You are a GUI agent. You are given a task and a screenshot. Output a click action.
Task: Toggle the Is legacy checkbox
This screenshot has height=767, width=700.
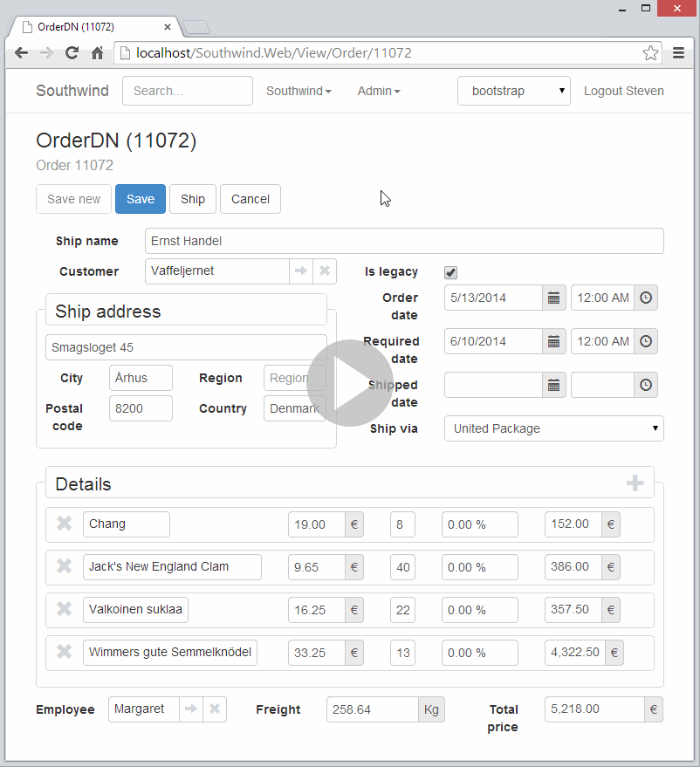point(451,272)
